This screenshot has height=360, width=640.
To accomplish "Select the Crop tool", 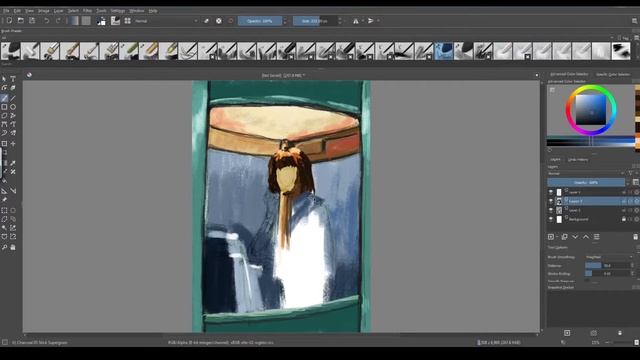I will [4, 144].
